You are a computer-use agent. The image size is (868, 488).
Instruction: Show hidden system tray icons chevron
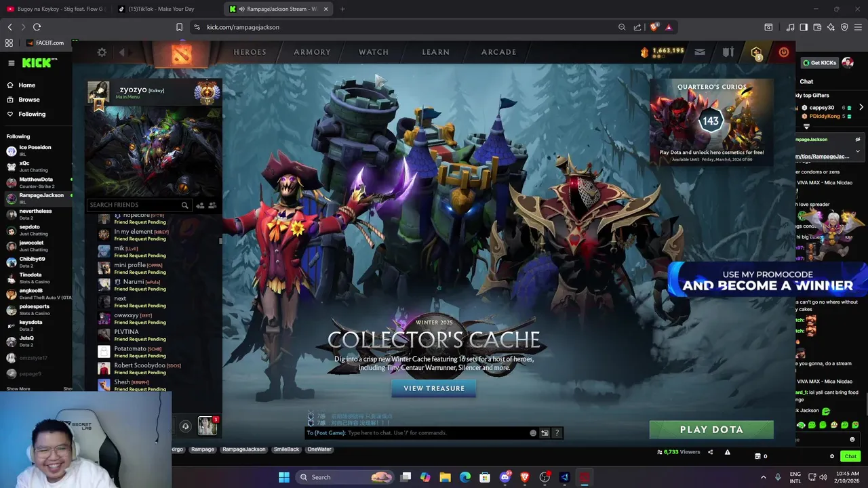click(x=763, y=477)
